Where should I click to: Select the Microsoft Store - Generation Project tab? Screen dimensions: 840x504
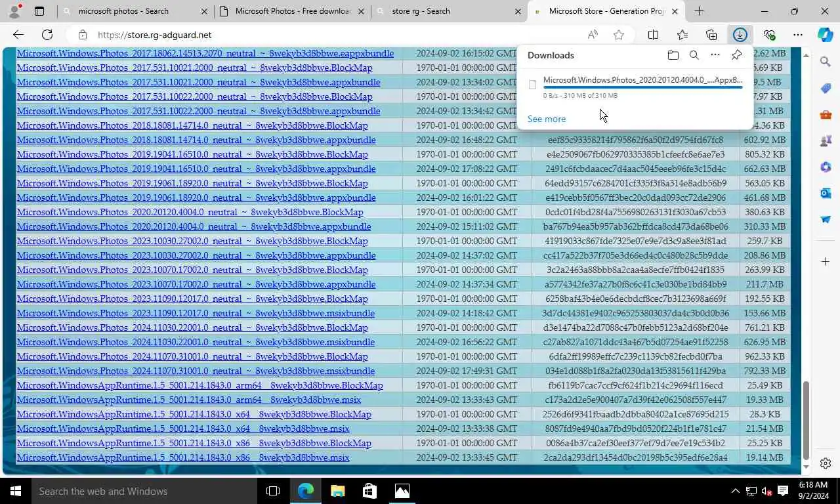606,11
